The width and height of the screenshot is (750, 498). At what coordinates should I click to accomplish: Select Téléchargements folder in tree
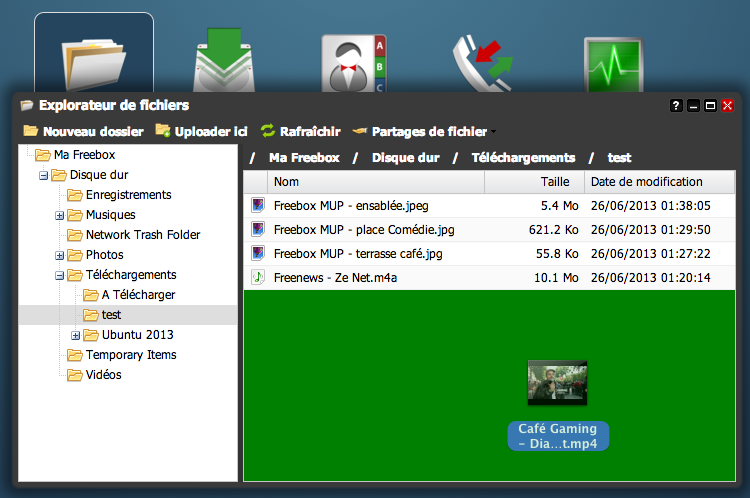click(131, 275)
